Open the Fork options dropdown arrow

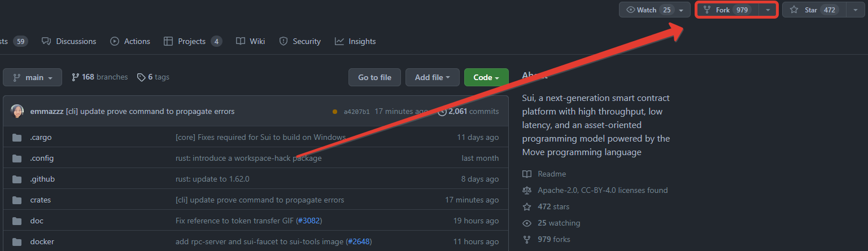pos(768,10)
